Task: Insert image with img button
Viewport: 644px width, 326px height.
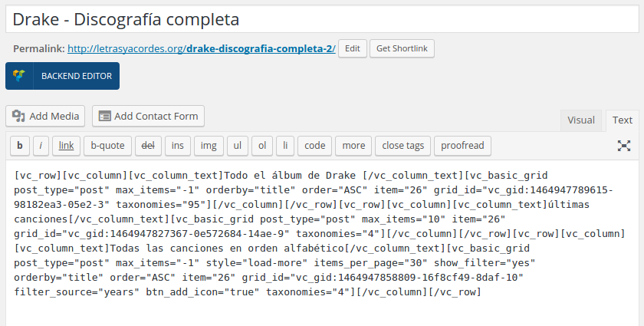Action: tap(209, 146)
